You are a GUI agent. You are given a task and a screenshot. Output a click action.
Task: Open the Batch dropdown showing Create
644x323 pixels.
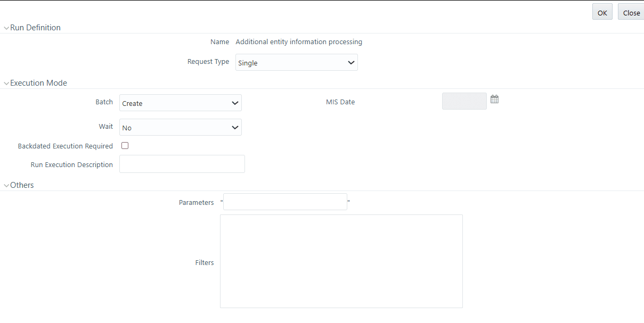click(x=181, y=103)
